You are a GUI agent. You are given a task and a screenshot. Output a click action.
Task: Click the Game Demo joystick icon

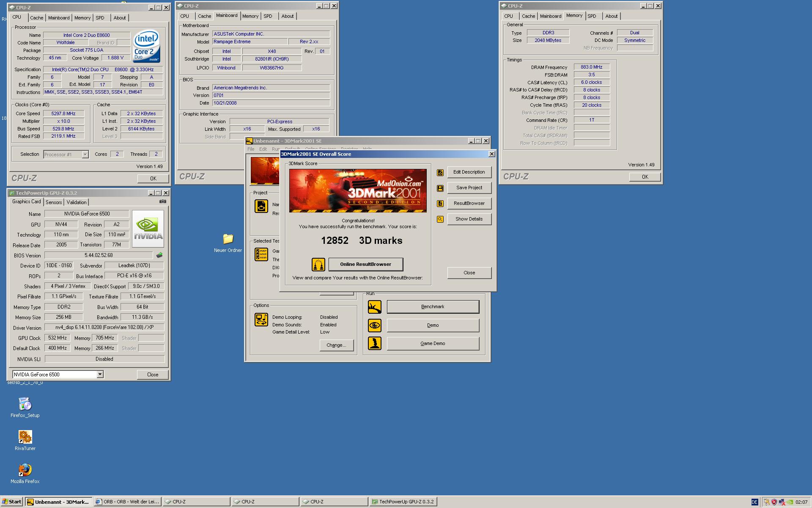[374, 343]
